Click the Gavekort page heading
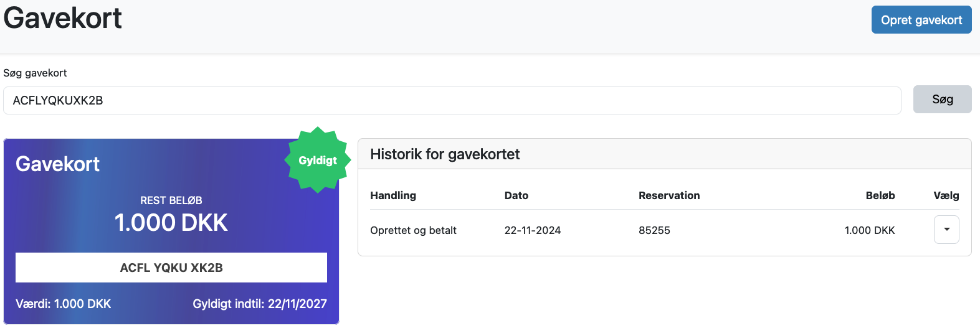This screenshot has height=331, width=980. [x=63, y=17]
